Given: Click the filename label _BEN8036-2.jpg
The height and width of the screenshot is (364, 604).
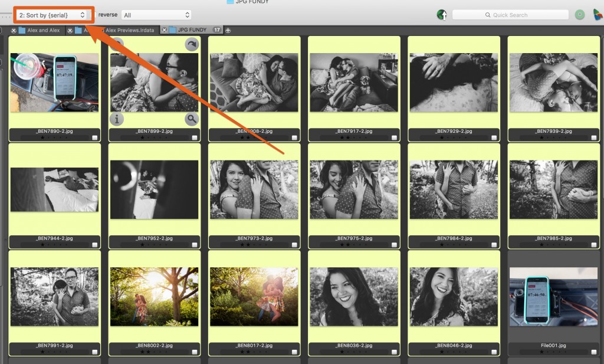Looking at the screenshot, I should [x=354, y=346].
